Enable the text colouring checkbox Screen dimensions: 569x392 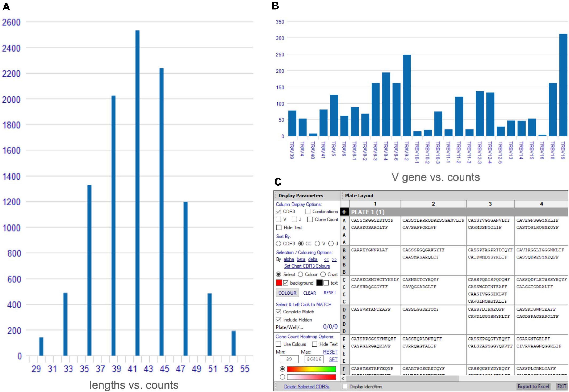(326, 283)
